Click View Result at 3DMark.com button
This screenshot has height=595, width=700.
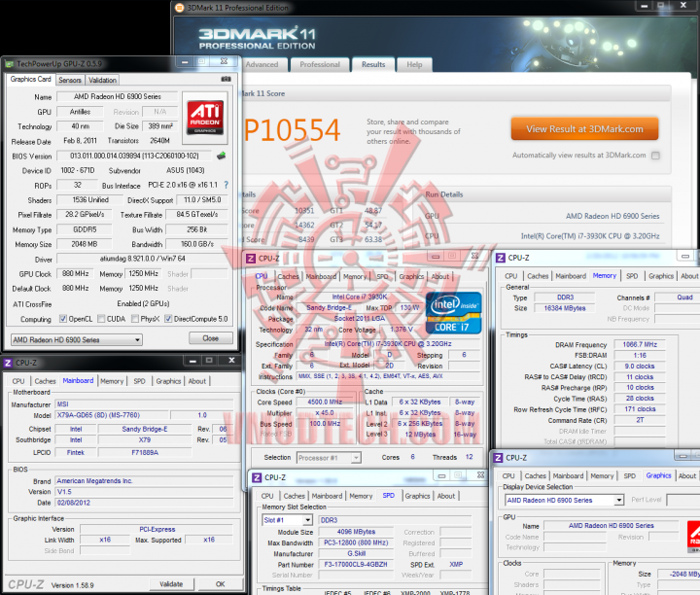584,129
